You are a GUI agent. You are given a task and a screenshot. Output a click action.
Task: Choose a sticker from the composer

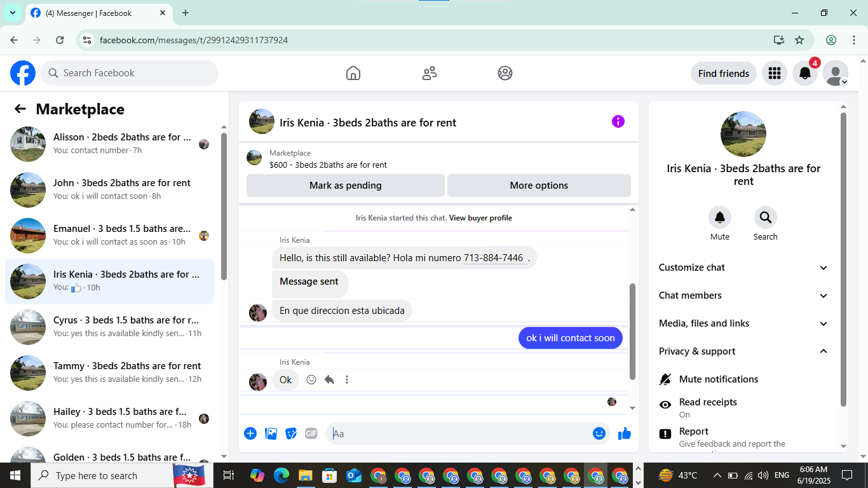(x=292, y=433)
